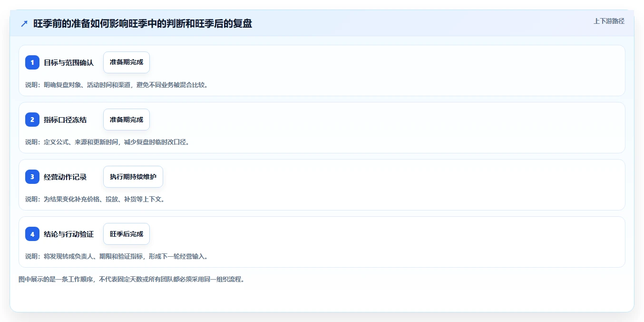Select the 目标与范围确认 step title
Screen dimensions: 644x322
pos(69,62)
